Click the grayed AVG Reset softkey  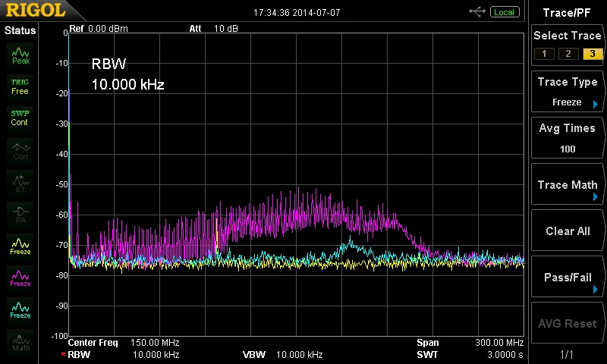point(567,324)
